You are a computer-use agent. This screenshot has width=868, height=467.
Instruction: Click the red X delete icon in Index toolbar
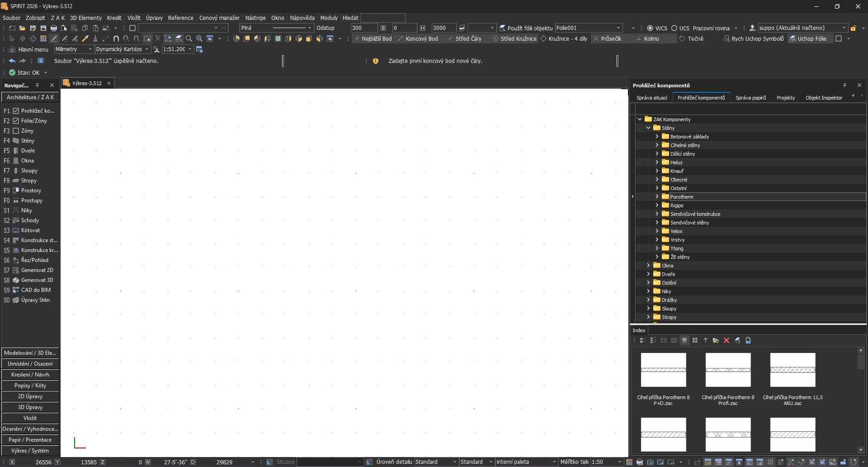pos(726,340)
